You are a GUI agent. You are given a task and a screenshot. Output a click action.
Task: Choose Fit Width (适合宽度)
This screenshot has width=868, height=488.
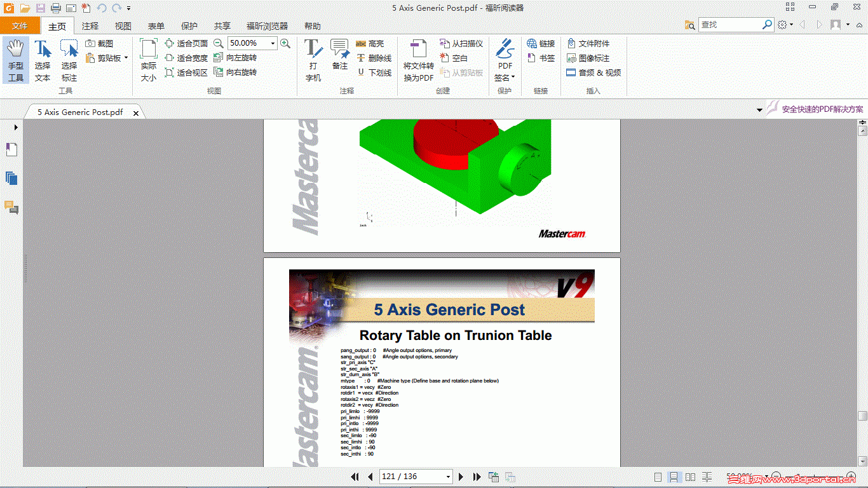(x=186, y=58)
